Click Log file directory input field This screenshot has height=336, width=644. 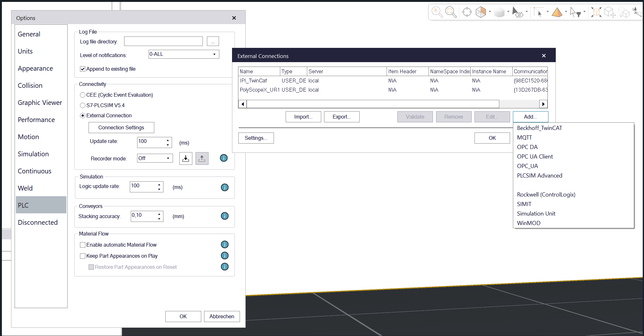point(163,41)
